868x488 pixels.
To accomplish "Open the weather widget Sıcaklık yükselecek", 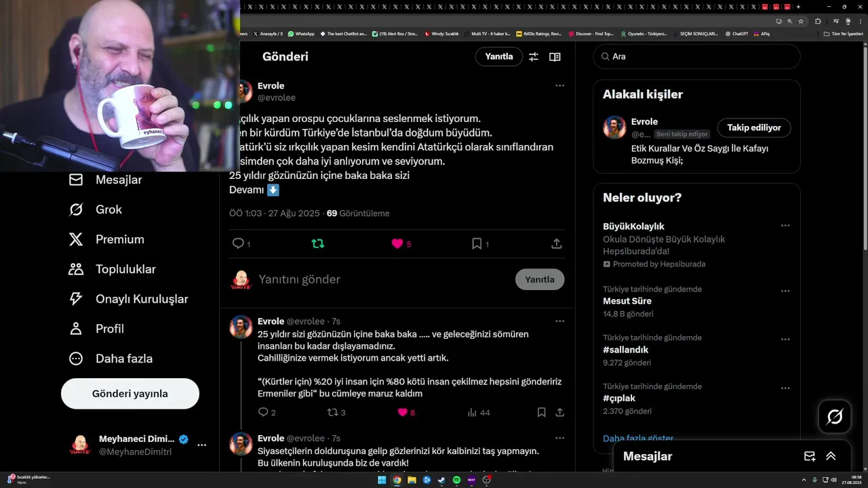I will (28, 479).
